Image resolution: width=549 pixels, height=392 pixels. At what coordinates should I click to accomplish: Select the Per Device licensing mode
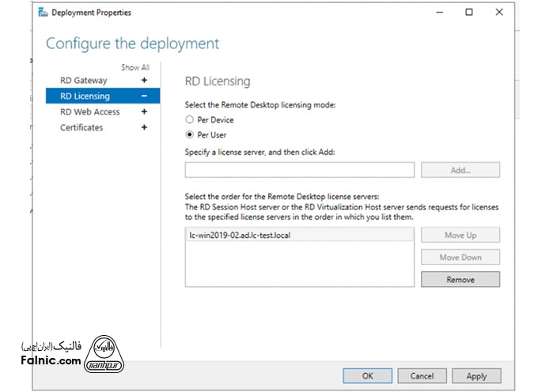coord(189,119)
